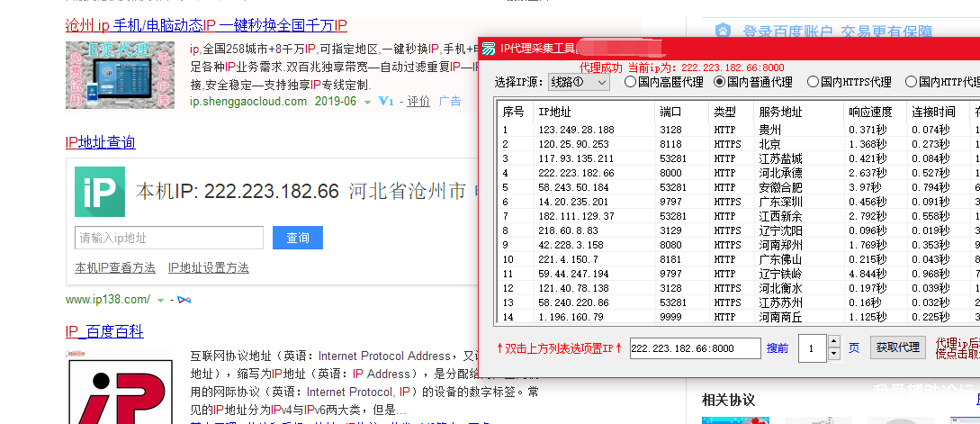This screenshot has height=424, width=980.
Task: Click the 本机IP查看方法 link
Action: [115, 267]
